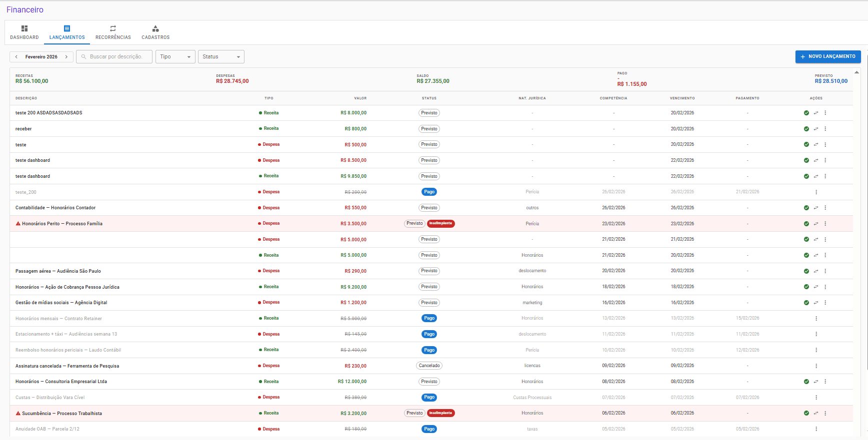This screenshot has height=440, width=868.
Task: Click the Pago value 'R$ 1.155,00'
Action: 632,84
